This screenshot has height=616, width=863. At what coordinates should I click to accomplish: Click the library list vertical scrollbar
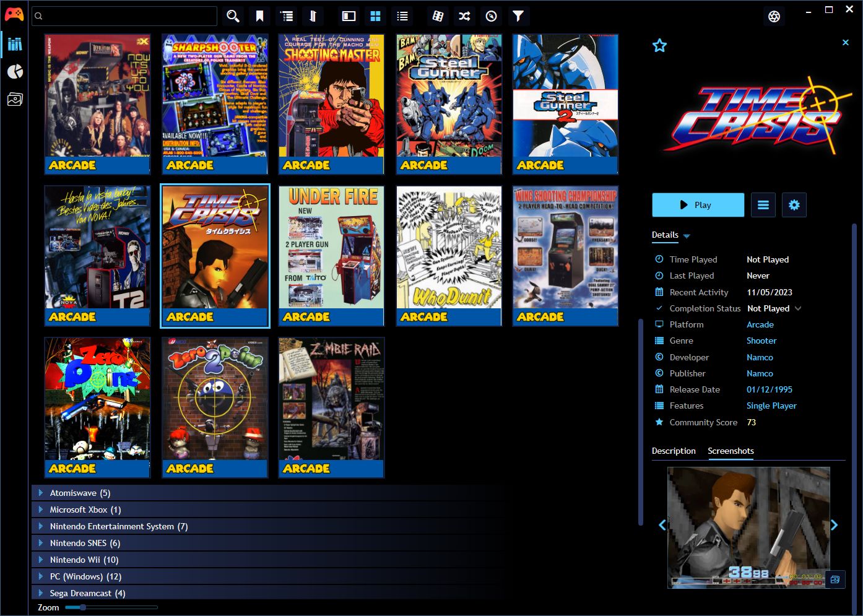[640, 422]
